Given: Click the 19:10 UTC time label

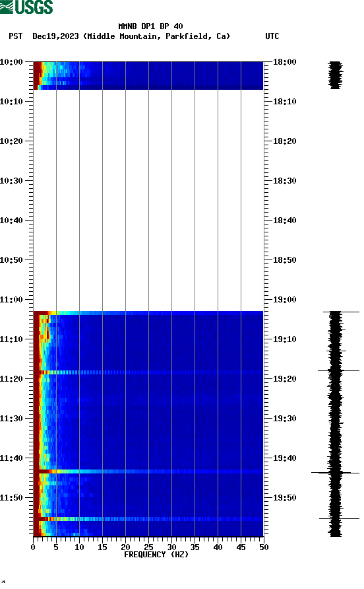Looking at the screenshot, I should coord(284,339).
